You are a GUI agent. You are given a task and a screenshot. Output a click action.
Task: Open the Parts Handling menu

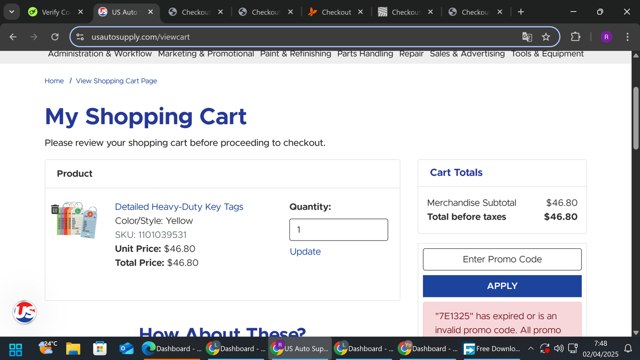pos(365,54)
